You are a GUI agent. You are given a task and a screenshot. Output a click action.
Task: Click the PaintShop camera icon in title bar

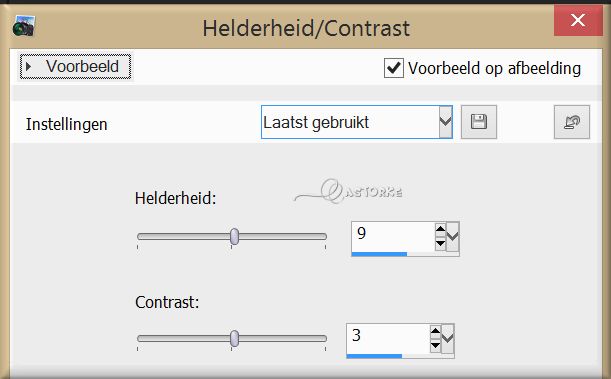tap(24, 26)
